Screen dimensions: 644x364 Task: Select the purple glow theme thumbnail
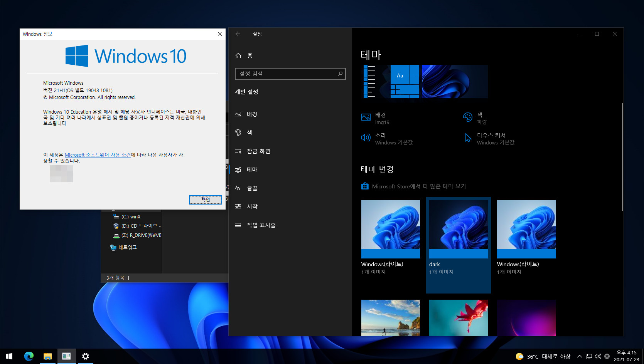(526, 317)
